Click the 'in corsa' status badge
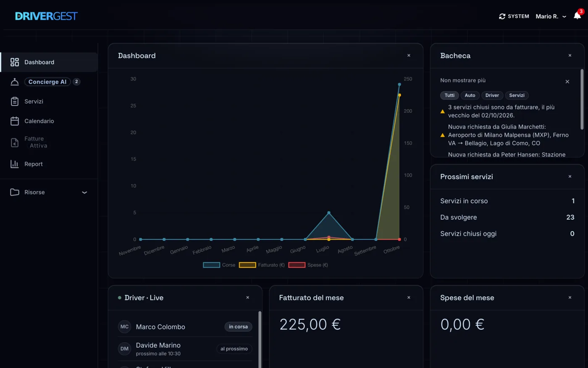 (238, 327)
